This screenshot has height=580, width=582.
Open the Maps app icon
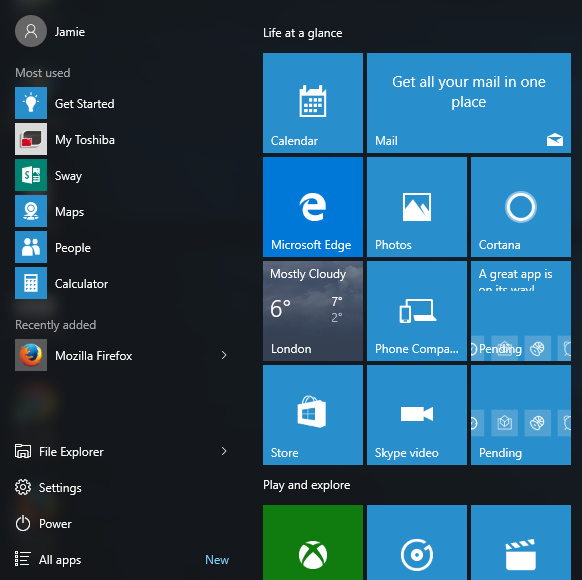pos(31,211)
